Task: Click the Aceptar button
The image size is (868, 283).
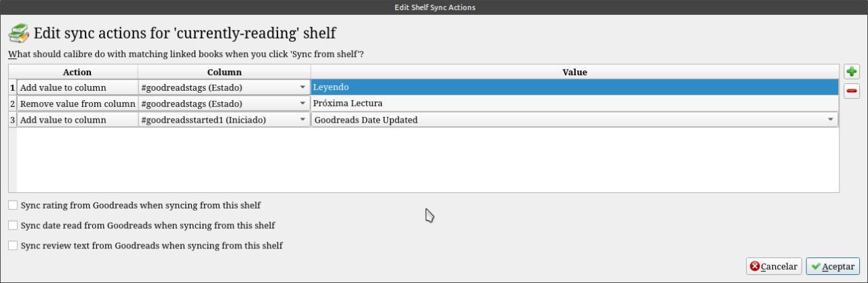Action: 833,267
